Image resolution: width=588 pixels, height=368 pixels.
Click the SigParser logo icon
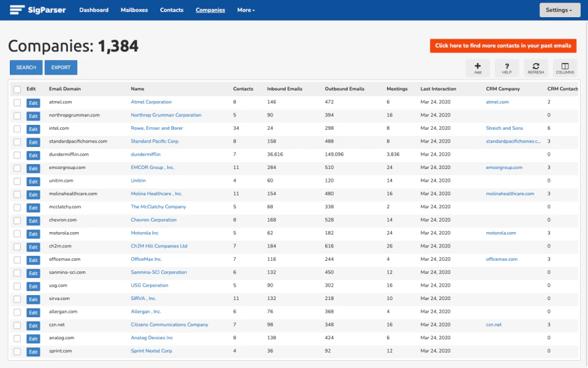(17, 9)
